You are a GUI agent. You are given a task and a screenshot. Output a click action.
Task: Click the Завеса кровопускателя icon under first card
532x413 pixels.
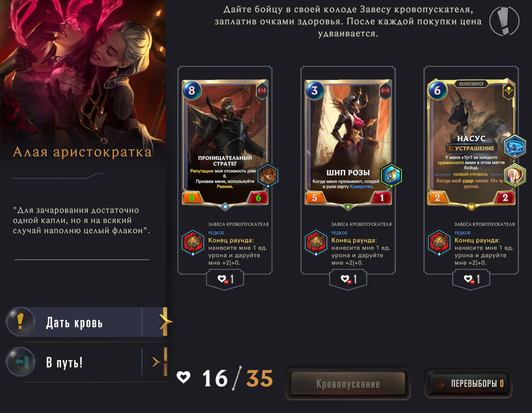click(x=193, y=243)
